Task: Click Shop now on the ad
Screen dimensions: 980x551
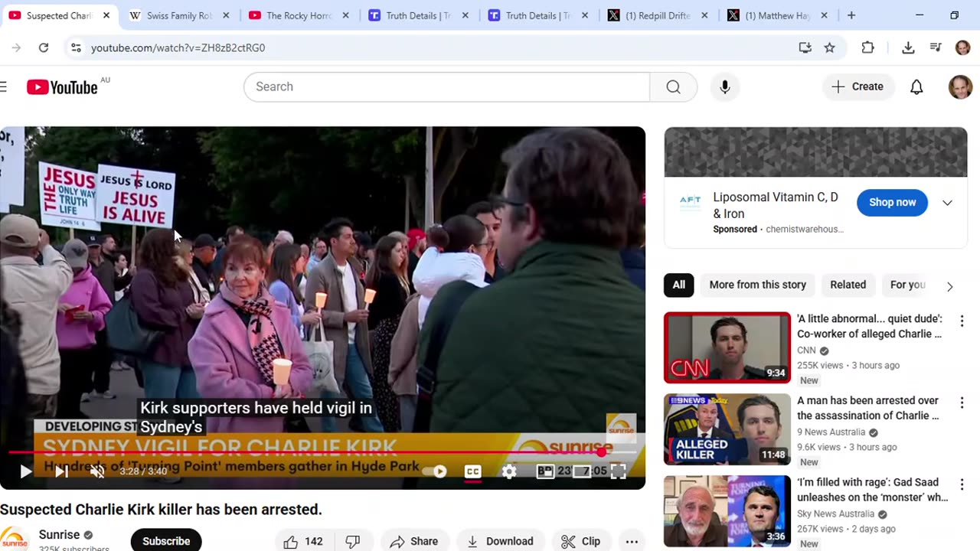Action: pyautogui.click(x=892, y=202)
